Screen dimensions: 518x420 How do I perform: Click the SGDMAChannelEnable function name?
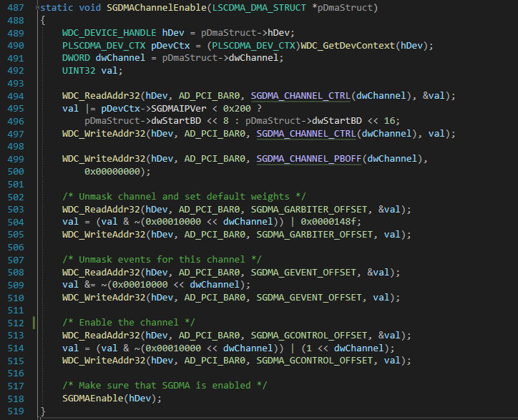pyautogui.click(x=157, y=8)
